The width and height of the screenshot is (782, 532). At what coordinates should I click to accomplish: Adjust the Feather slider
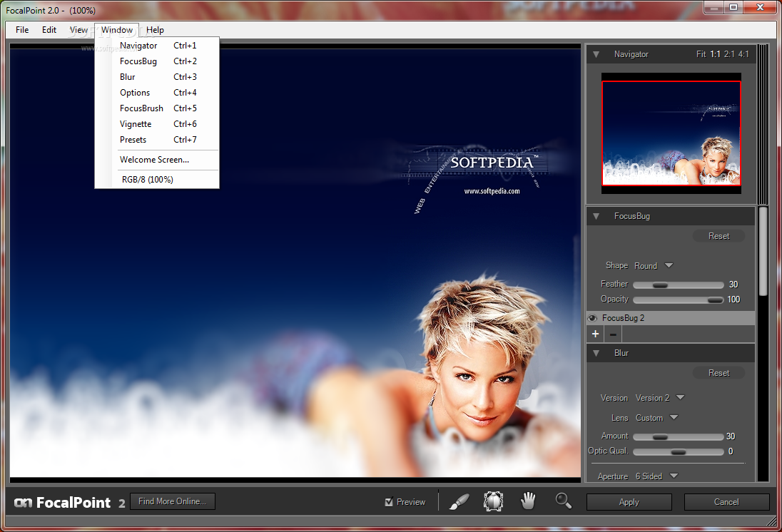coord(679,285)
